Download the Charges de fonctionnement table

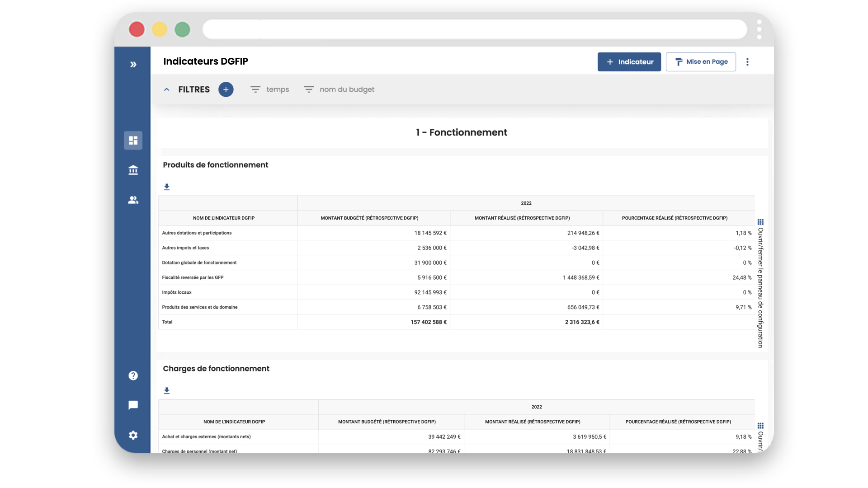167,390
